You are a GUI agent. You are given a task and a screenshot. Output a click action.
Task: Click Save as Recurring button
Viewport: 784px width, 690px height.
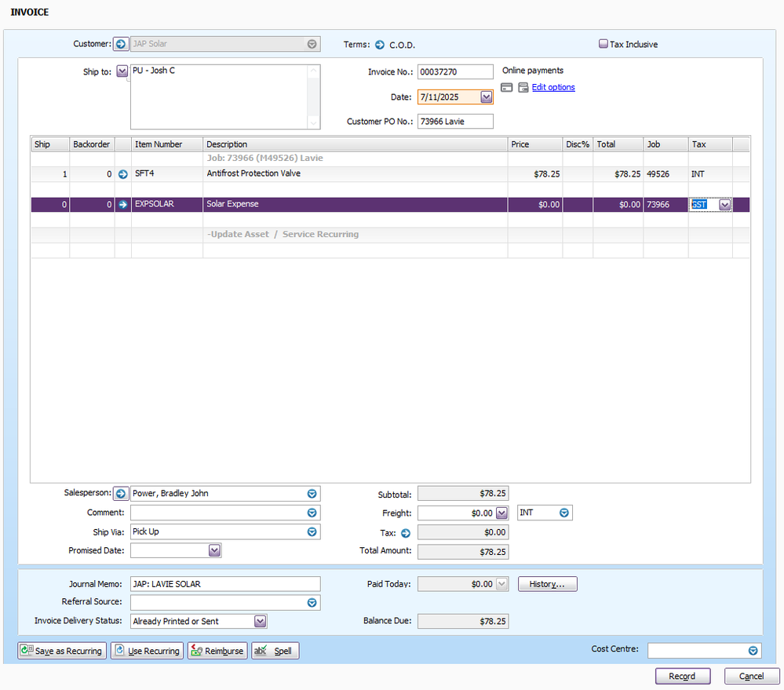click(x=62, y=651)
